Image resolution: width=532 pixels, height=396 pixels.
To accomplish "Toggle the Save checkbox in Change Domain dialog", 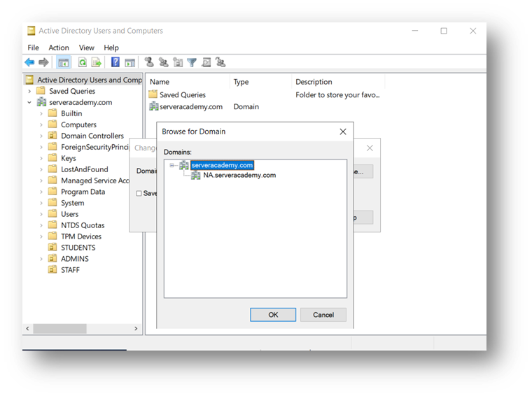I will (x=139, y=193).
